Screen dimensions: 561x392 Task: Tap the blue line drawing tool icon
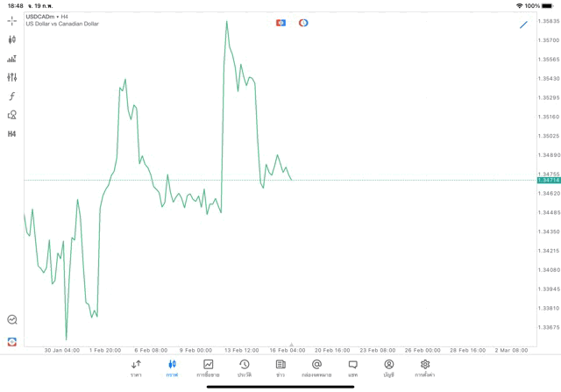coord(523,25)
